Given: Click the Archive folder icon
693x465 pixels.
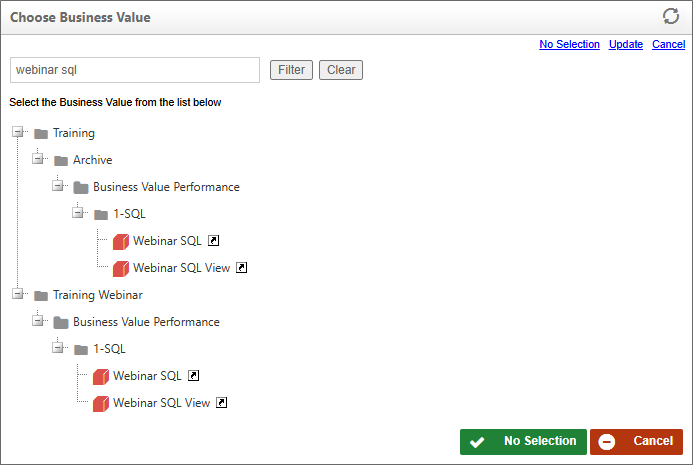Looking at the screenshot, I should click(x=61, y=160).
